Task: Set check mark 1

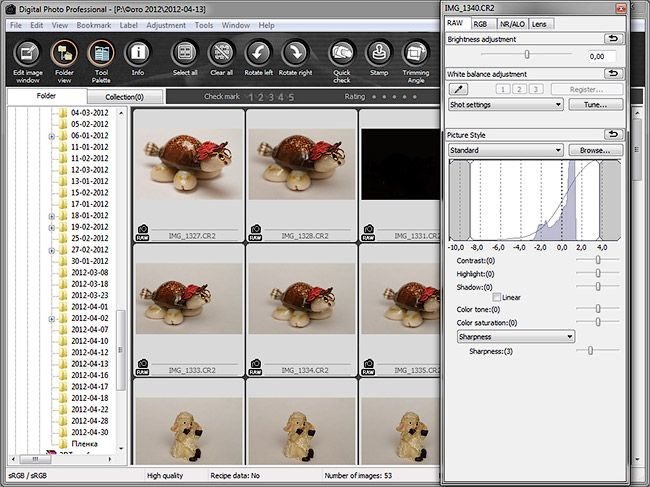Action: (251, 97)
